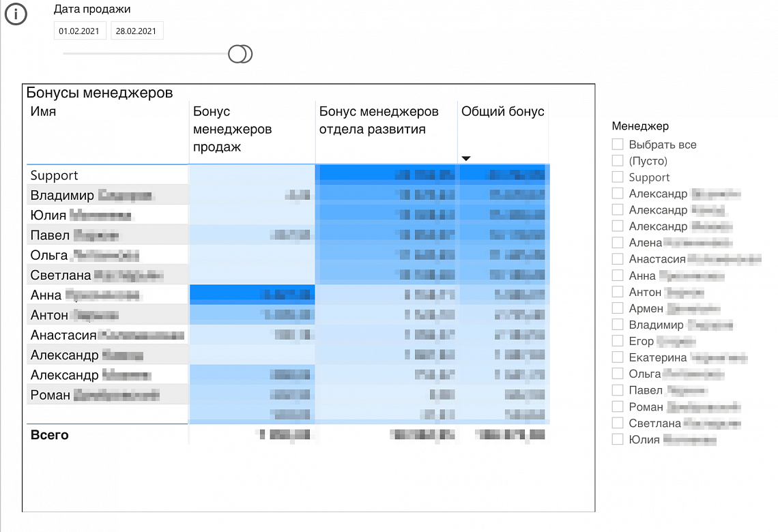
Task: Check the Support option in Менеджер filter
Action: (x=618, y=177)
